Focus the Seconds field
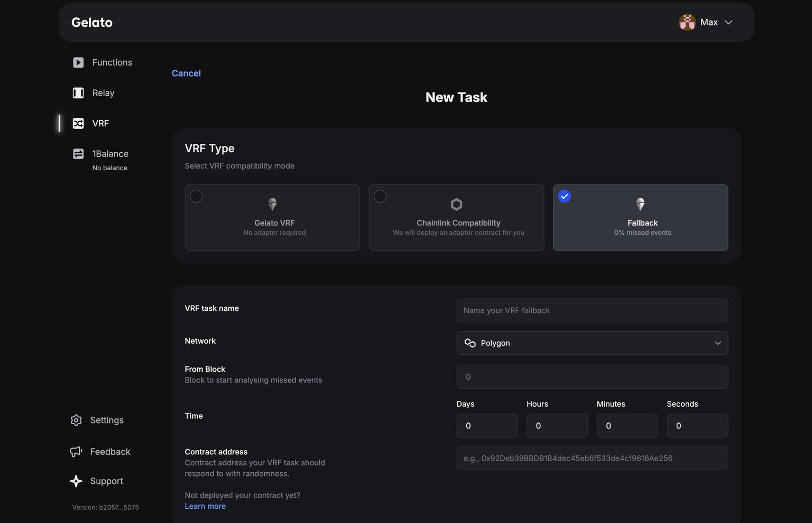The image size is (812, 523). pos(697,426)
